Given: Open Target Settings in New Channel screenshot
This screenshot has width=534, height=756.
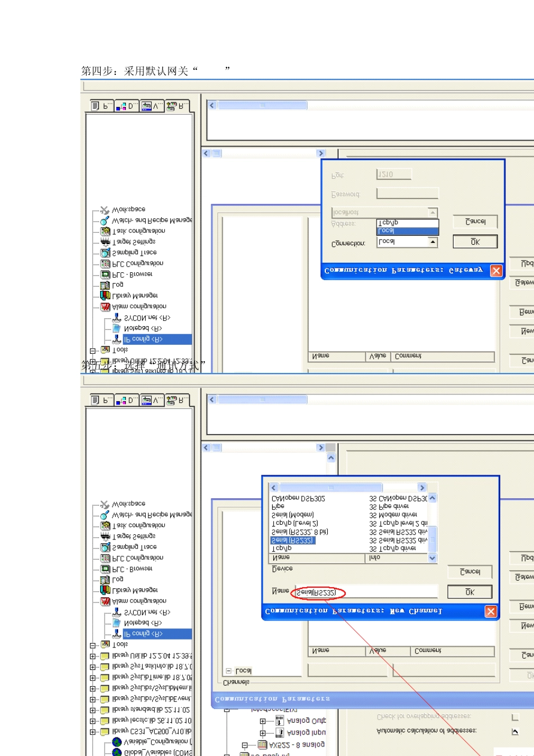Looking at the screenshot, I should coord(134,536).
